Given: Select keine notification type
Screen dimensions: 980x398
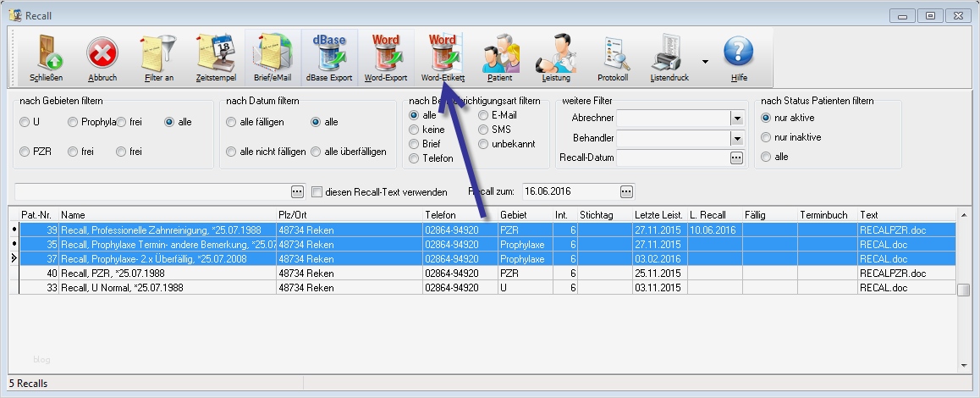Looking at the screenshot, I should coord(414,130).
